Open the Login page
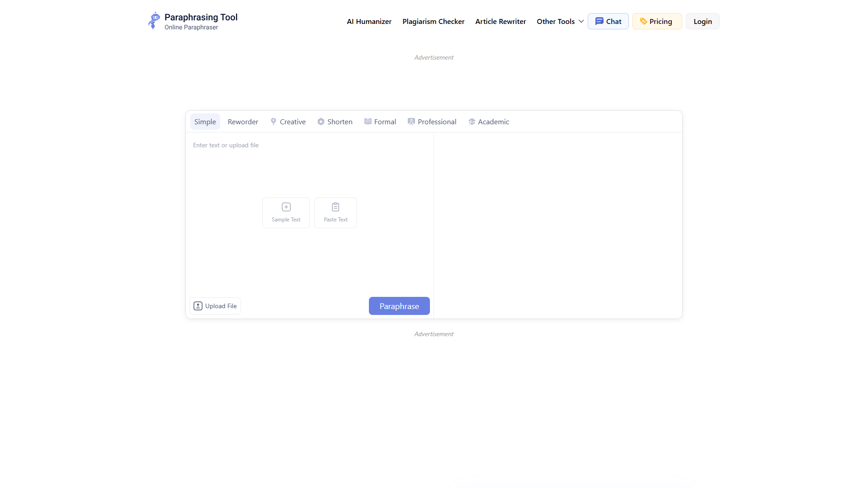868x488 pixels. pos(703,21)
